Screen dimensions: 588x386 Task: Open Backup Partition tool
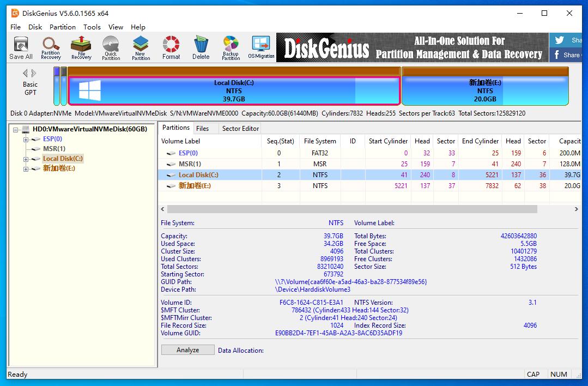(x=231, y=47)
